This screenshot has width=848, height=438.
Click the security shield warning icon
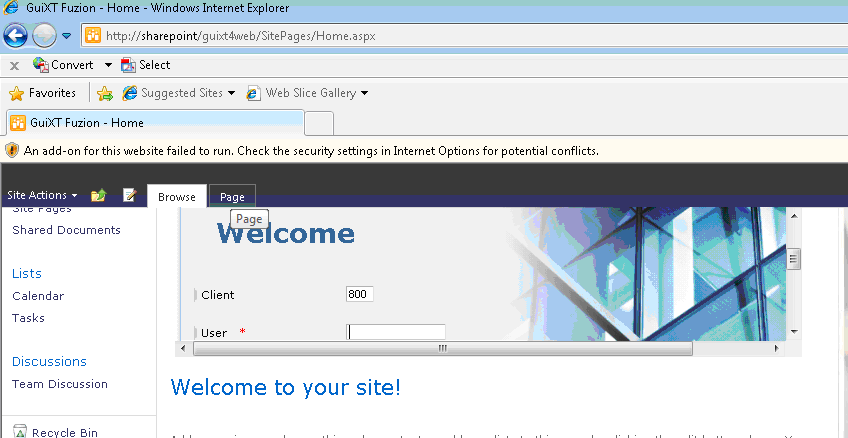click(12, 150)
